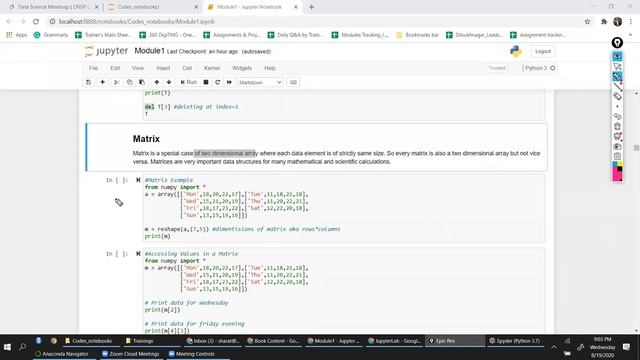The height and width of the screenshot is (360, 640).
Task: Cut selected cells with the scissors icon
Action: [117, 82]
